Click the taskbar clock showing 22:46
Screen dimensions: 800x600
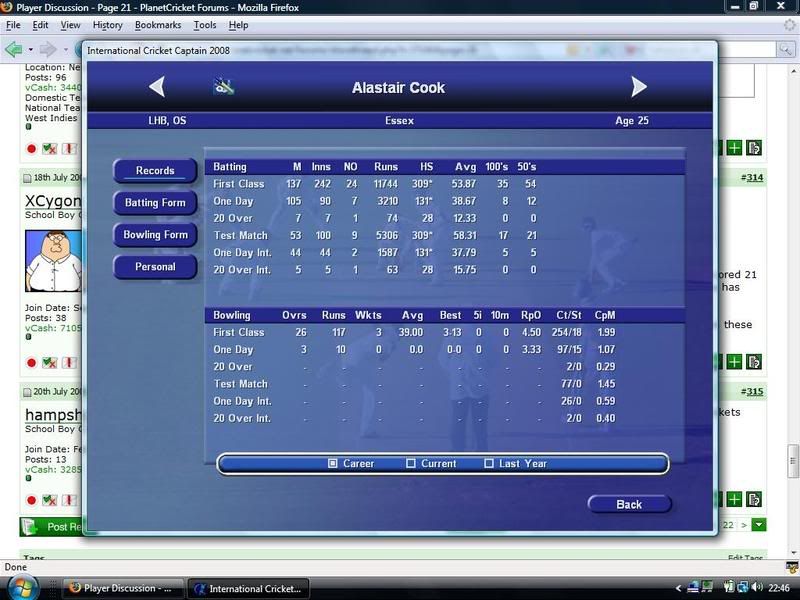pos(779,588)
